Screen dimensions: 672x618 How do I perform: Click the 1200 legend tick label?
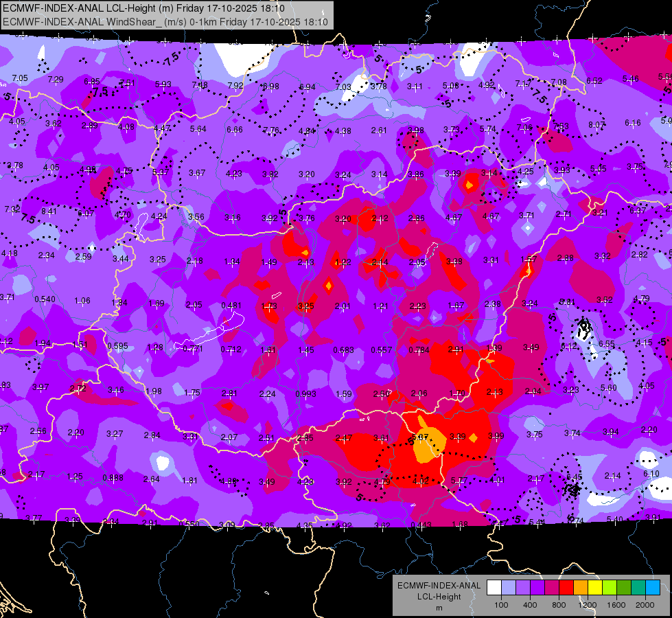tap(588, 605)
